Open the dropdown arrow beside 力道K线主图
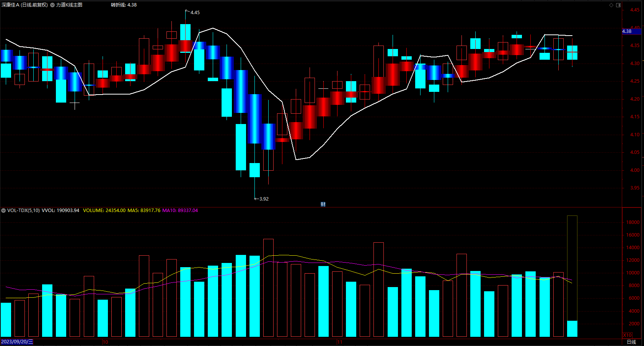The width and height of the screenshot is (644, 346). pyautogui.click(x=52, y=5)
